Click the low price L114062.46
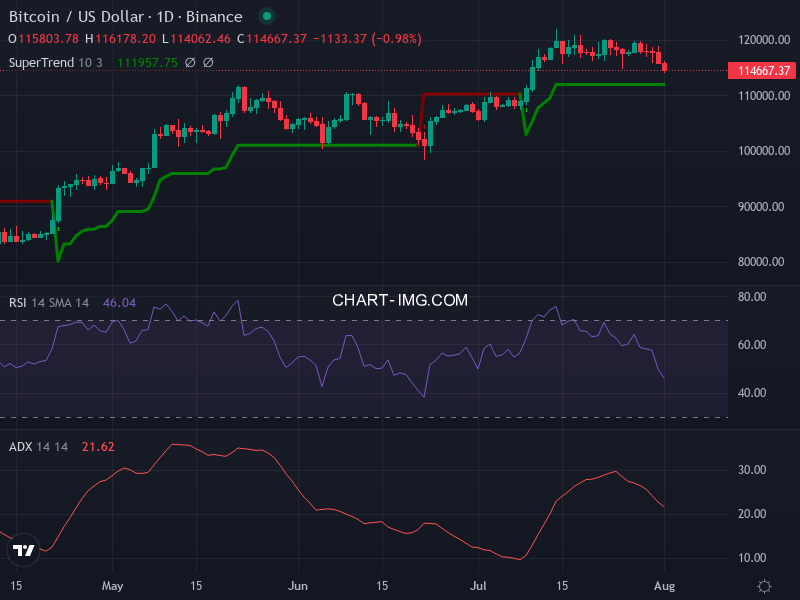Viewport: 800px width, 600px height. tap(196, 39)
